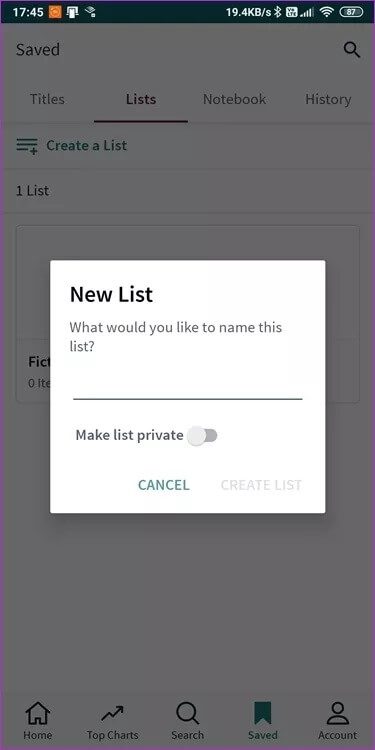Select the Lists tab
Image resolution: width=375 pixels, height=750 pixels.
pyautogui.click(x=141, y=99)
